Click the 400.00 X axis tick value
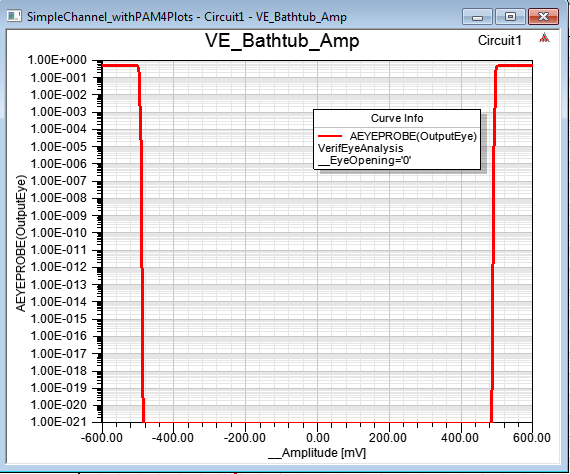This screenshot has height=474, width=570. pos(460,438)
